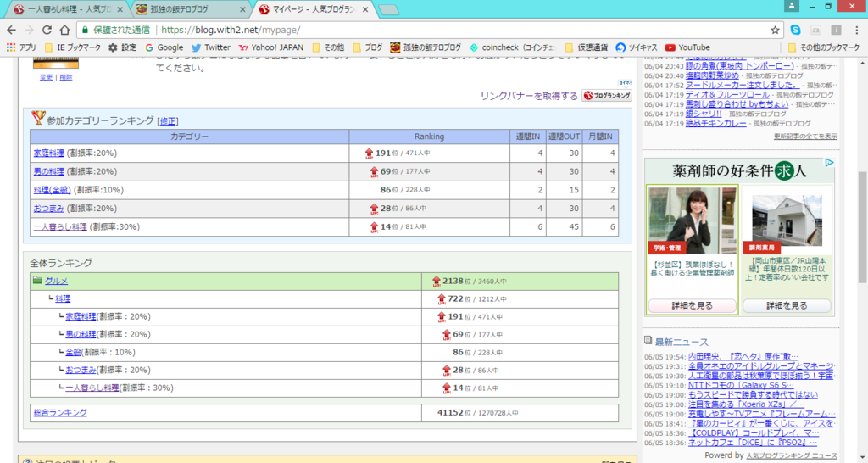This screenshot has width=868, height=463.
Task: Open the YouTube bookmark
Action: [687, 47]
